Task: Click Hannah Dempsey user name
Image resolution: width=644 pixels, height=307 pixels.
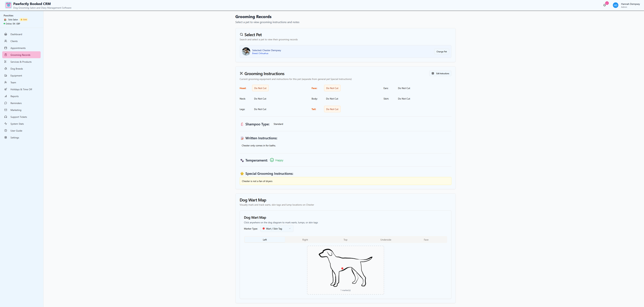Action: point(630,4)
